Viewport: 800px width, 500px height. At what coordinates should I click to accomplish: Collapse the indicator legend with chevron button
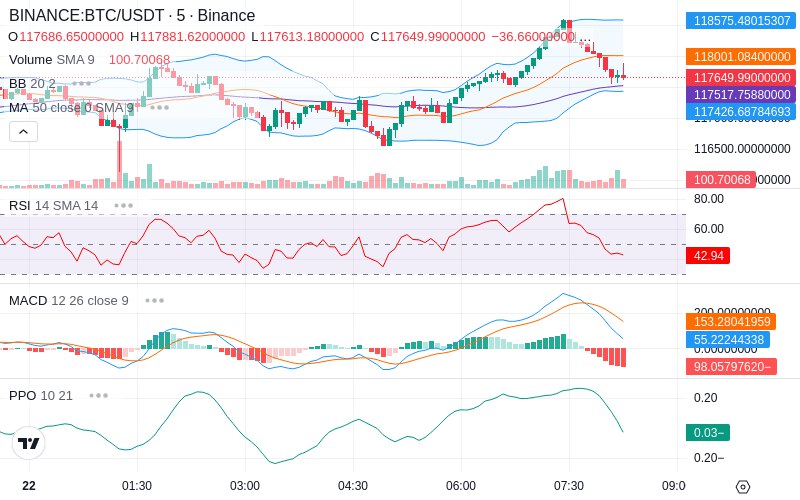pos(23,132)
